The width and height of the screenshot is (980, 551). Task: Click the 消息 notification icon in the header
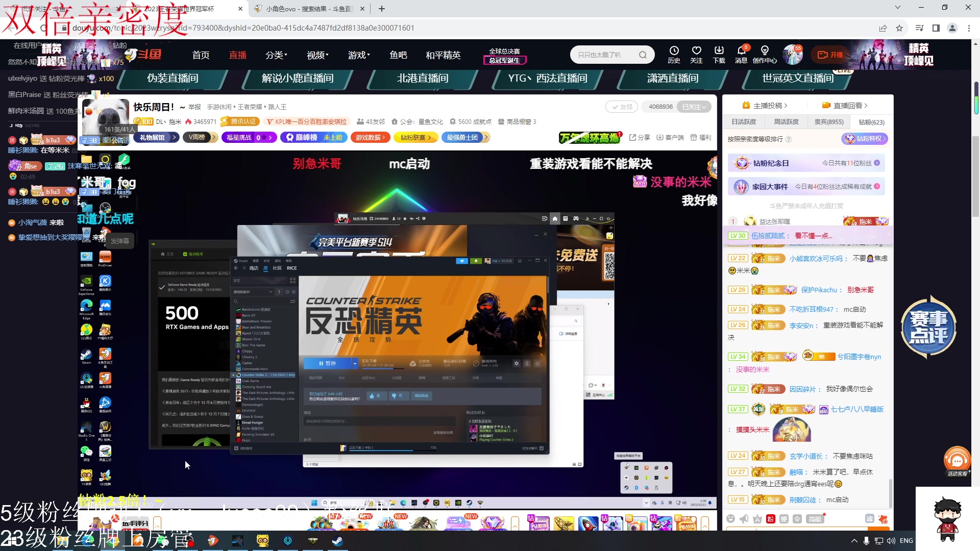click(x=741, y=55)
